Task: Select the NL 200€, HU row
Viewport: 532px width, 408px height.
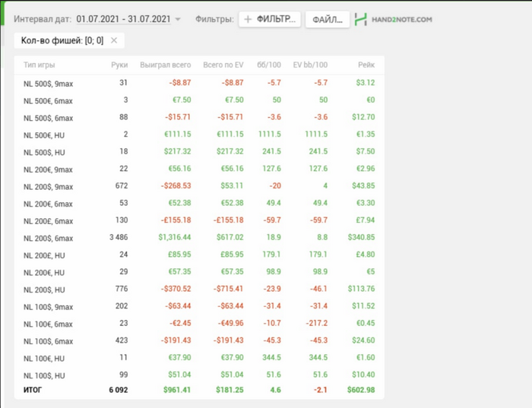Action: tap(199, 272)
